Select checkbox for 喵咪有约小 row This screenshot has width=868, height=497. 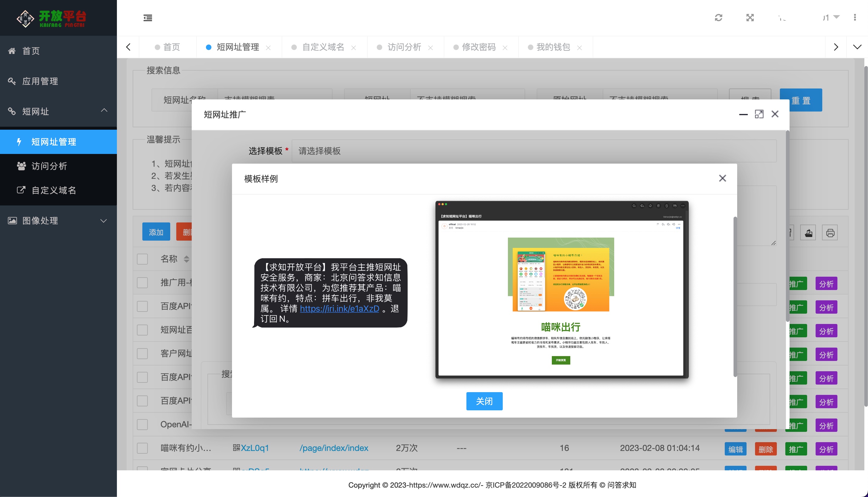pos(142,448)
